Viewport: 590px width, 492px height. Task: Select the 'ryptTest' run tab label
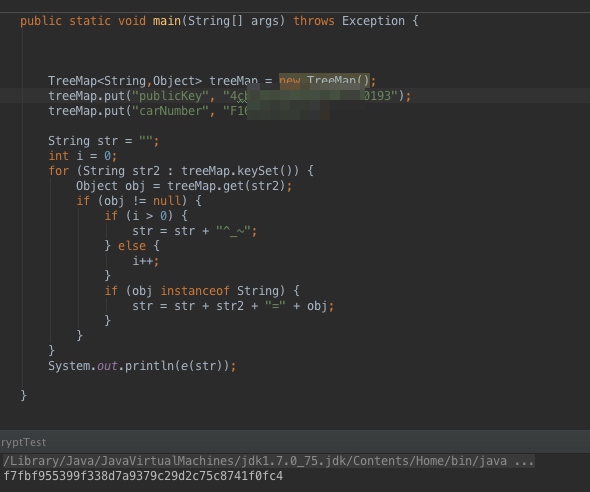(x=23, y=442)
